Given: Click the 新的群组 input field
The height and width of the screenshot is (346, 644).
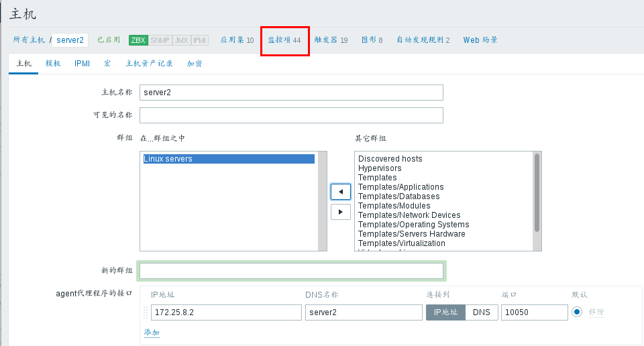Looking at the screenshot, I should (291, 271).
